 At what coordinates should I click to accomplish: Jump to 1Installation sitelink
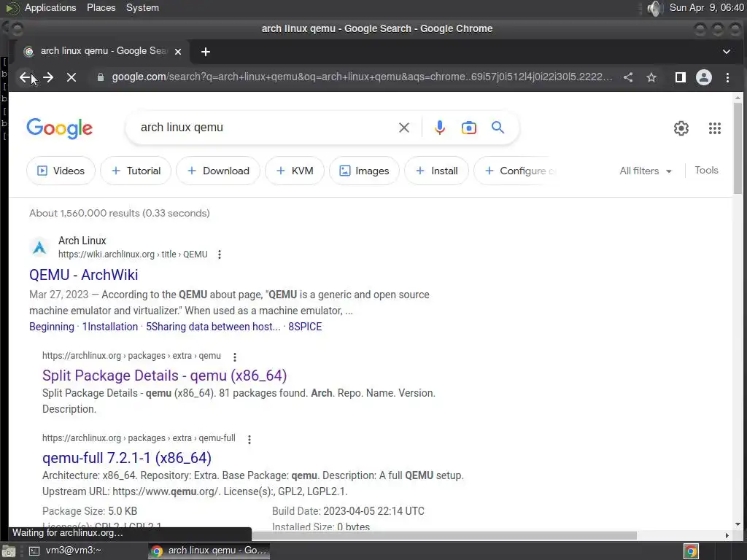(x=110, y=327)
